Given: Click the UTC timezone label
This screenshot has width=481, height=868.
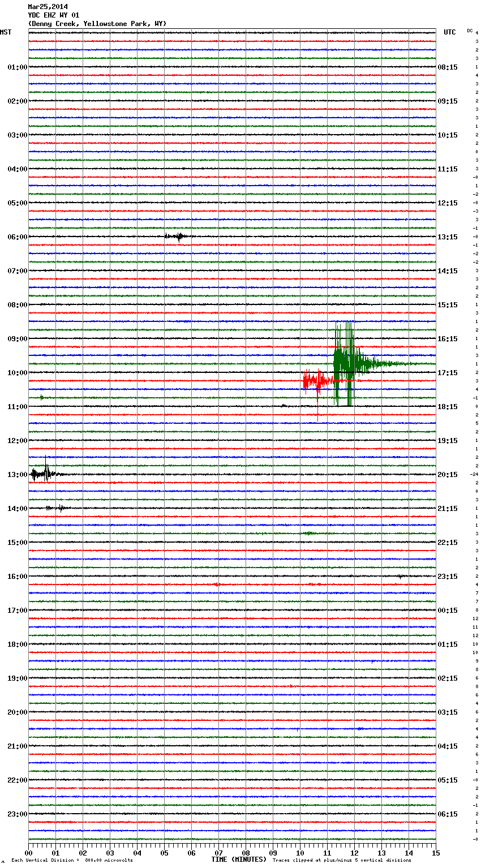Looking at the screenshot, I should [x=449, y=32].
